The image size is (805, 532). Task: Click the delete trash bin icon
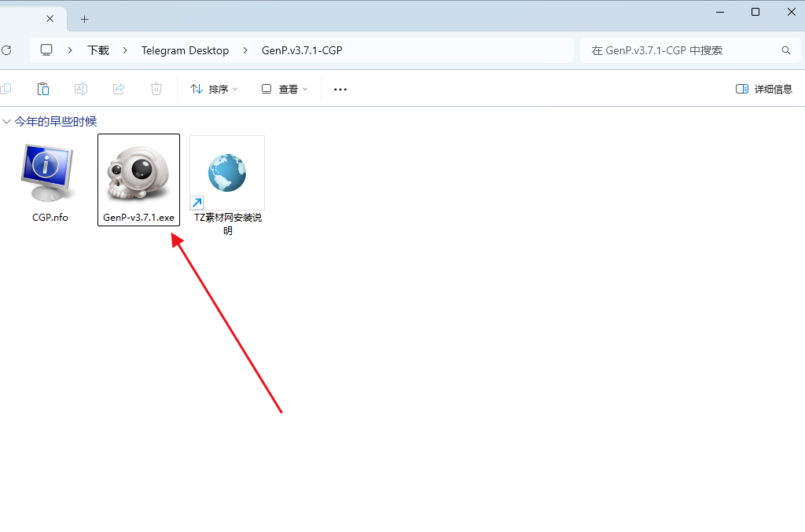point(156,89)
